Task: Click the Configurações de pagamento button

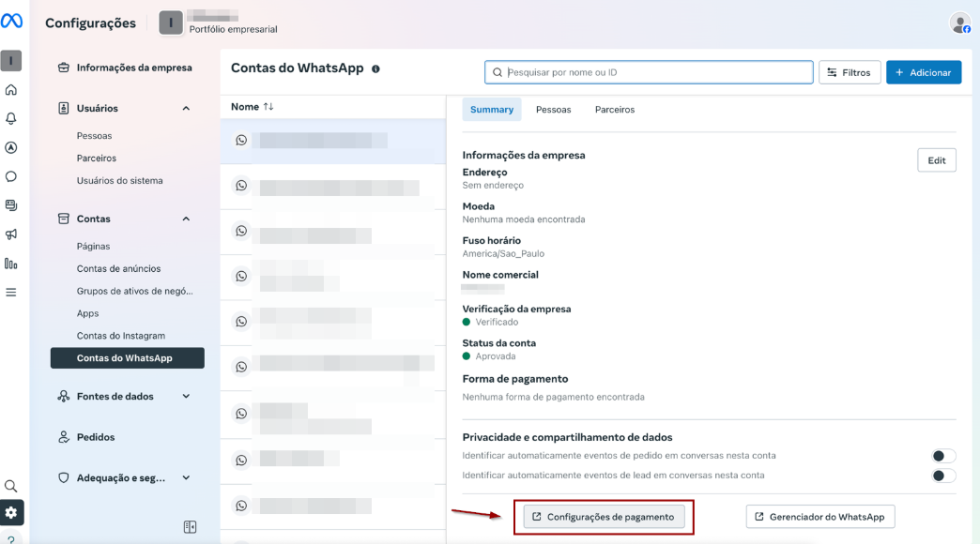Action: (x=604, y=517)
